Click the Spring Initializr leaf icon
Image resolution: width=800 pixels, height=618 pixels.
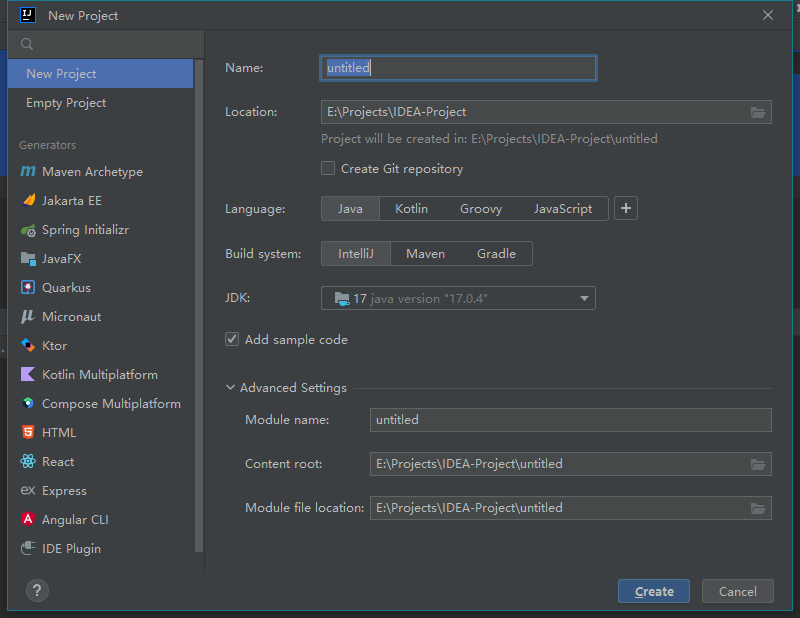(28, 230)
